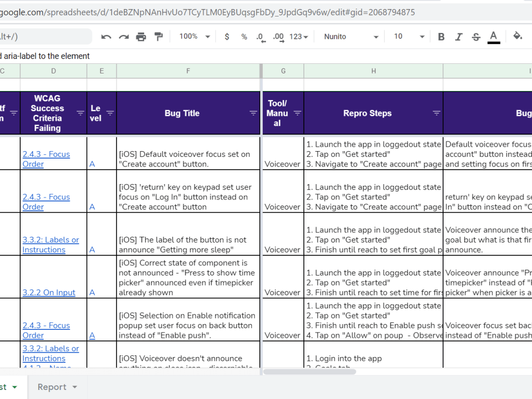This screenshot has width=532, height=399.
Task: Format as currency with dollar icon
Action: [x=227, y=37]
